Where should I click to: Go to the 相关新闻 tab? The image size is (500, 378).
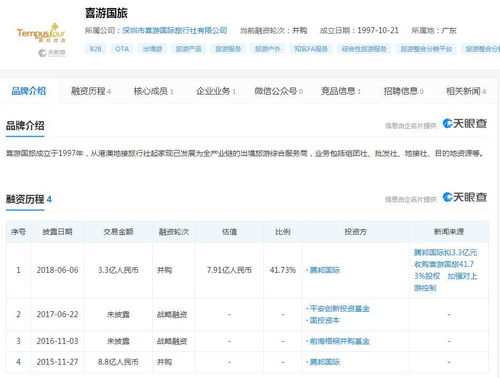(466, 91)
